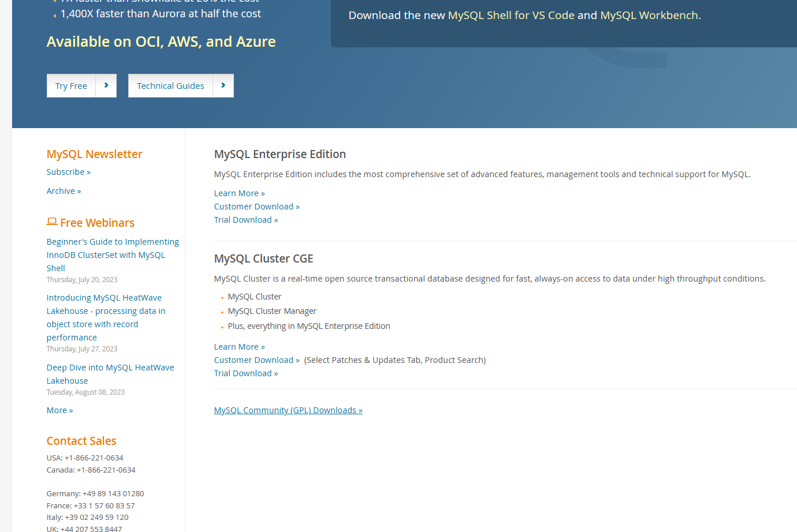797x532 pixels.
Task: Open Deep Dive into MySQL HeatWave Lakehouse webinar
Action: pyautogui.click(x=110, y=374)
